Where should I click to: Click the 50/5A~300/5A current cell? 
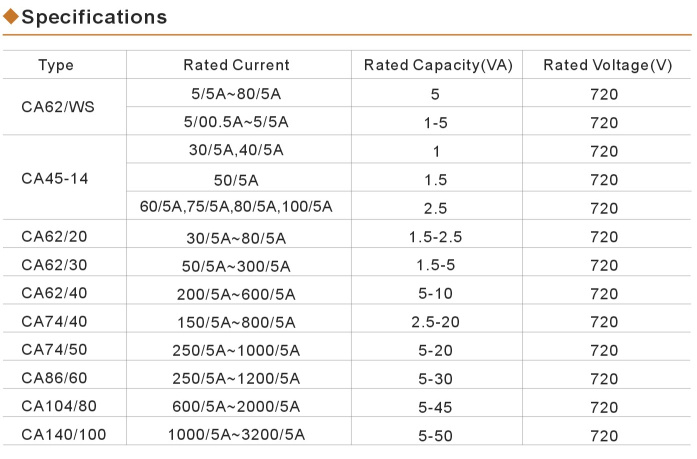(x=236, y=266)
